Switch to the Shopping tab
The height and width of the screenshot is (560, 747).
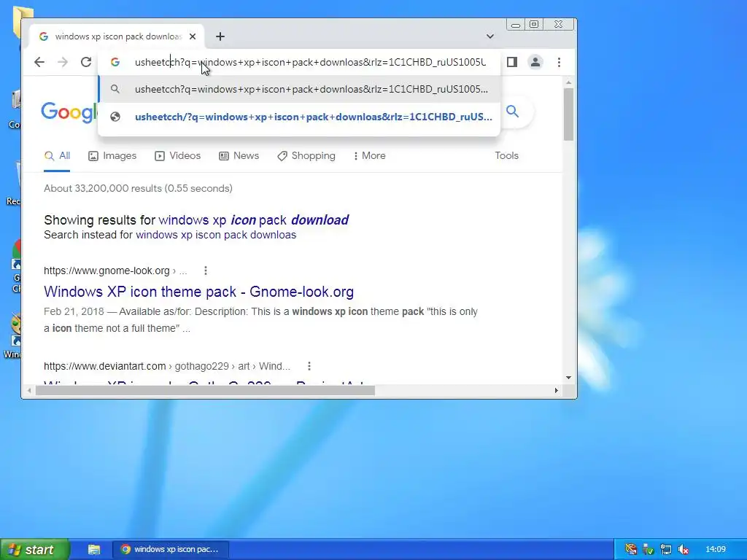click(306, 156)
